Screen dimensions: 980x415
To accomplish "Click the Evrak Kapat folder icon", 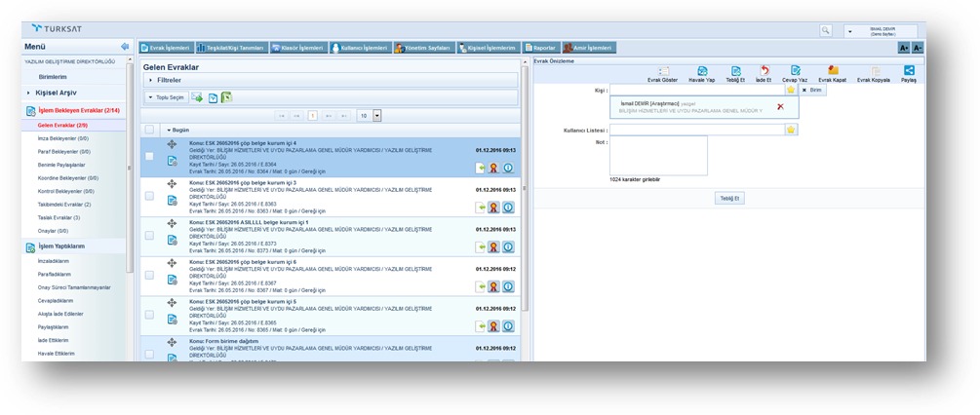I will click(832, 71).
